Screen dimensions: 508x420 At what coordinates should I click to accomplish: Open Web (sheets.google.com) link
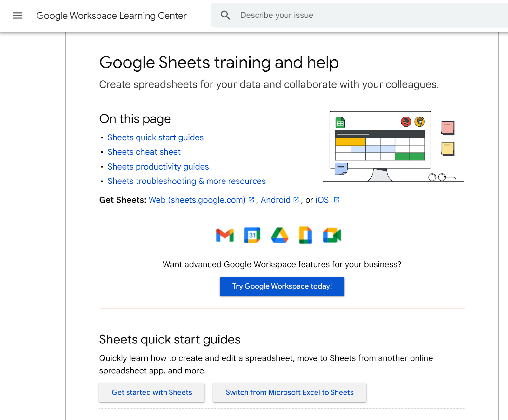pos(197,200)
